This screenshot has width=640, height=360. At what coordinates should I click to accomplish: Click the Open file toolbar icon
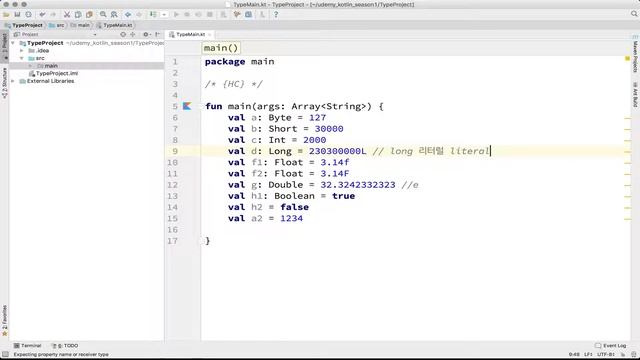coord(6,15)
